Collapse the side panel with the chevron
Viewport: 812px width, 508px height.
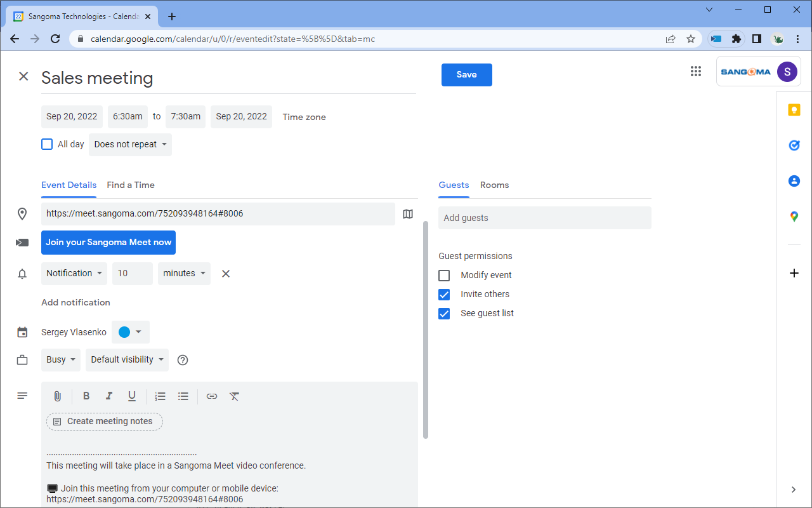[794, 490]
